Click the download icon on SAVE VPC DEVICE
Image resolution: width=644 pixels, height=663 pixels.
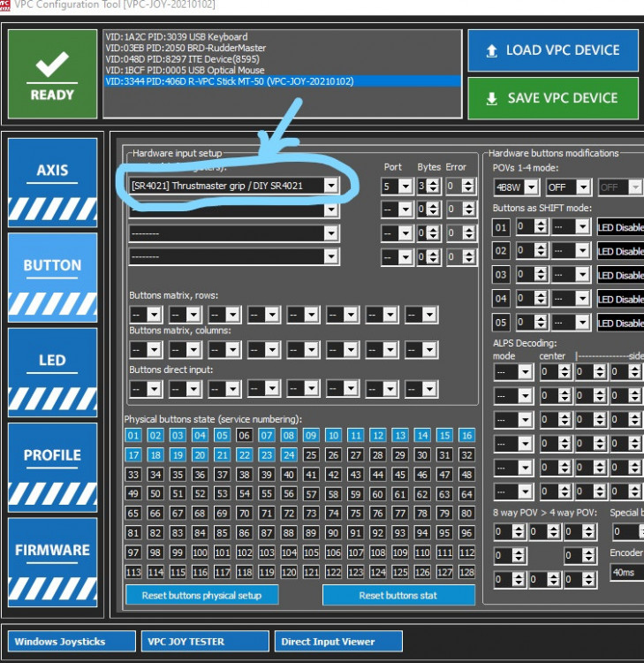tap(492, 98)
